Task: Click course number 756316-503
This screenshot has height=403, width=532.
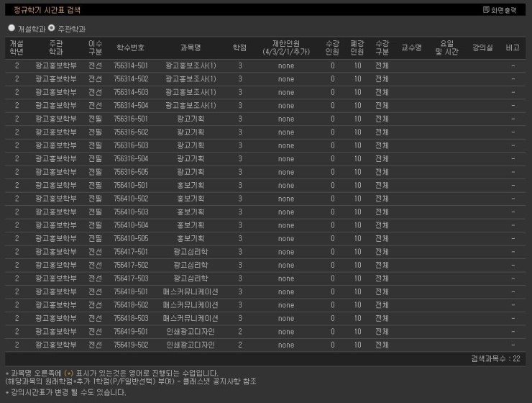Action: coord(131,145)
